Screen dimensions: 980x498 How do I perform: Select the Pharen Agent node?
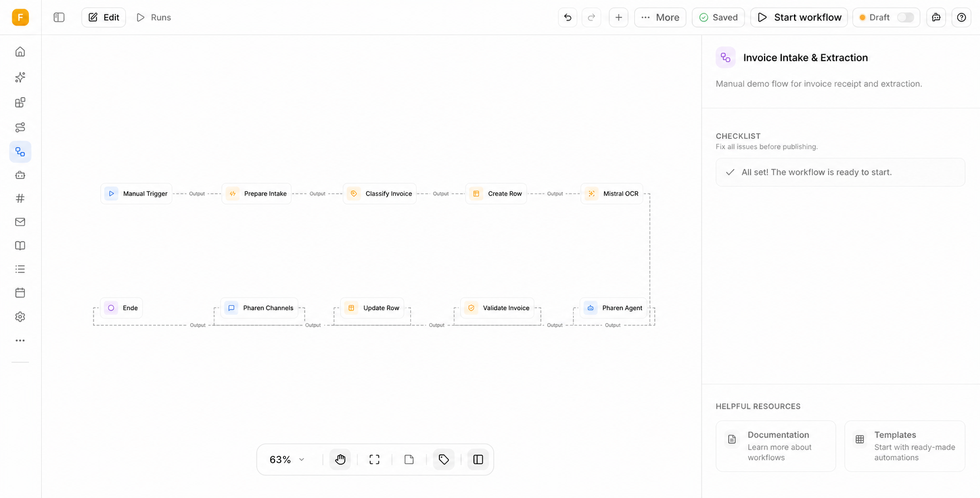[613, 308]
